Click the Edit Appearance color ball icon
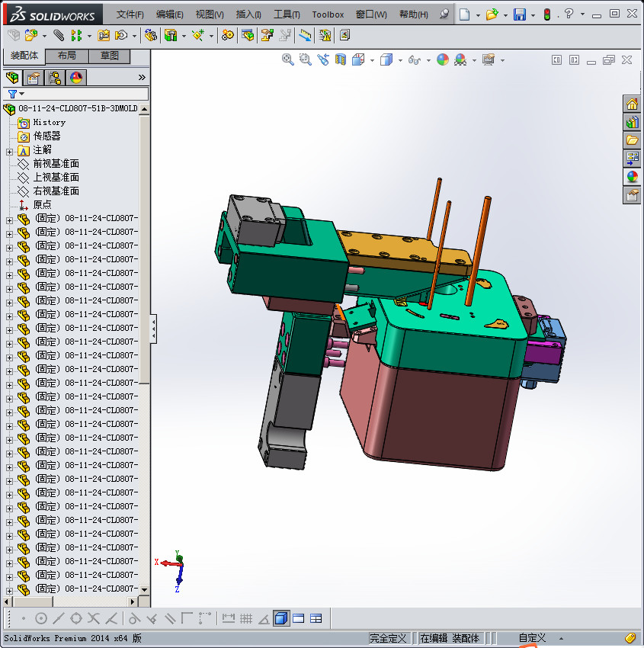The height and width of the screenshot is (648, 644). tap(443, 59)
